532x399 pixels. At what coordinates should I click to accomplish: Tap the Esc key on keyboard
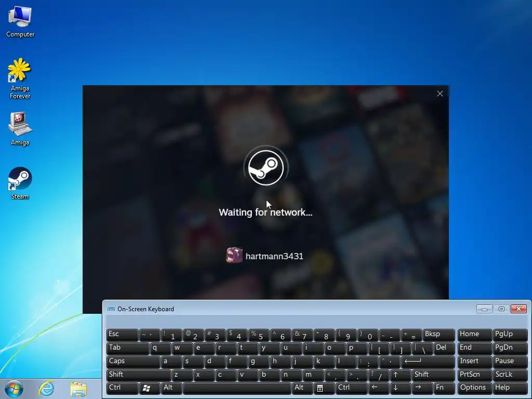pos(123,335)
